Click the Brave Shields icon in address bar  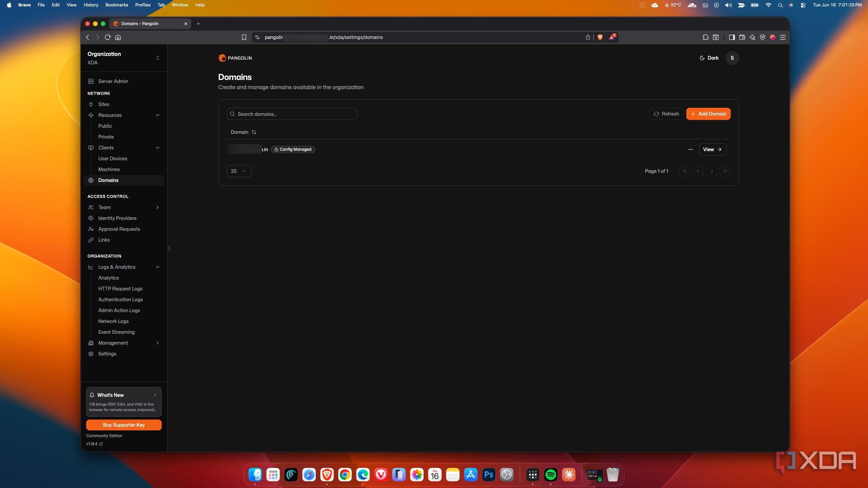[x=600, y=37]
